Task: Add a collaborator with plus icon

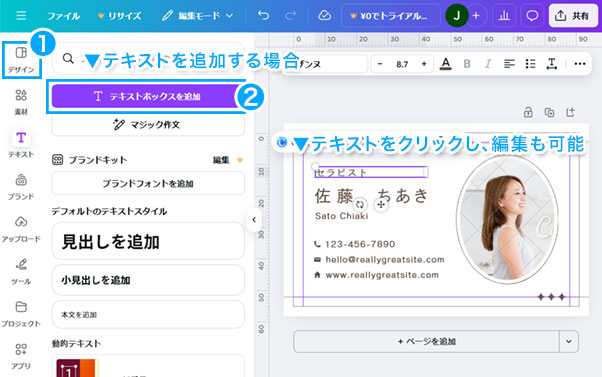Action: [x=476, y=16]
